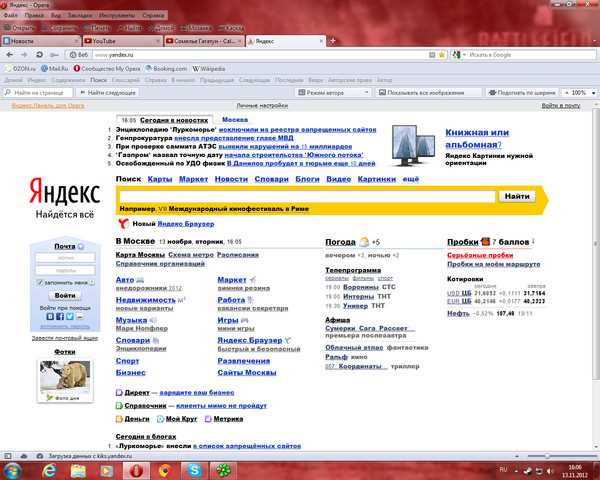Click the cloud Opera Link status icon

pos(24,456)
